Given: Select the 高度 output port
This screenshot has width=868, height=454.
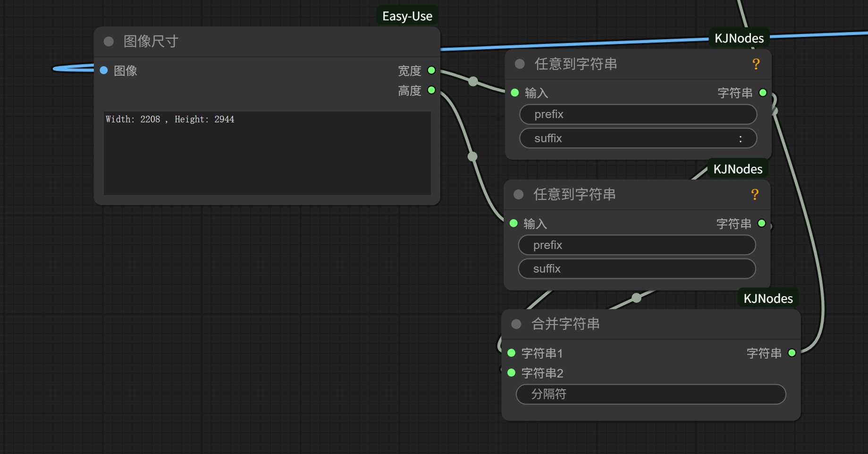Looking at the screenshot, I should coord(431,90).
